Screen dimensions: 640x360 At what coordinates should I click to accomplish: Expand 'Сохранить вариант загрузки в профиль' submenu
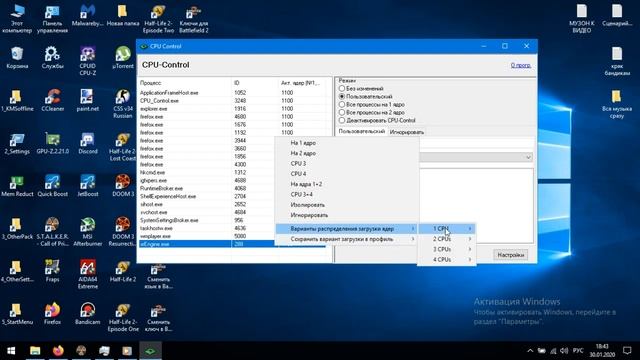click(x=347, y=239)
